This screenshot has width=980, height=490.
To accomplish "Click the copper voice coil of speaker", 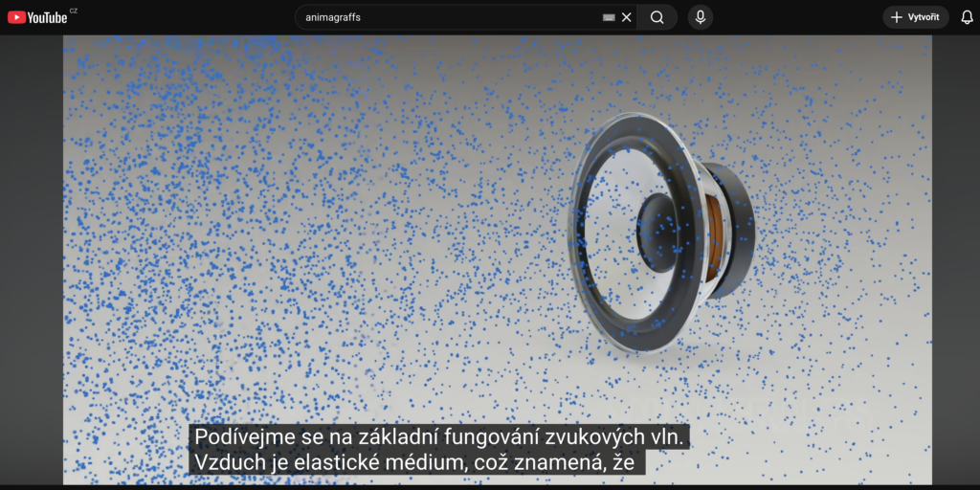I will pyautogui.click(x=712, y=237).
